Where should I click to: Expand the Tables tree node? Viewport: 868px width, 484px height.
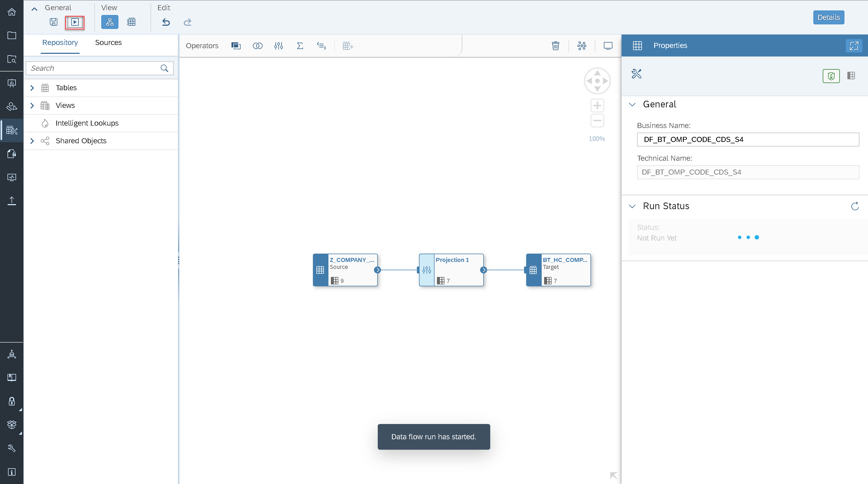click(x=32, y=88)
